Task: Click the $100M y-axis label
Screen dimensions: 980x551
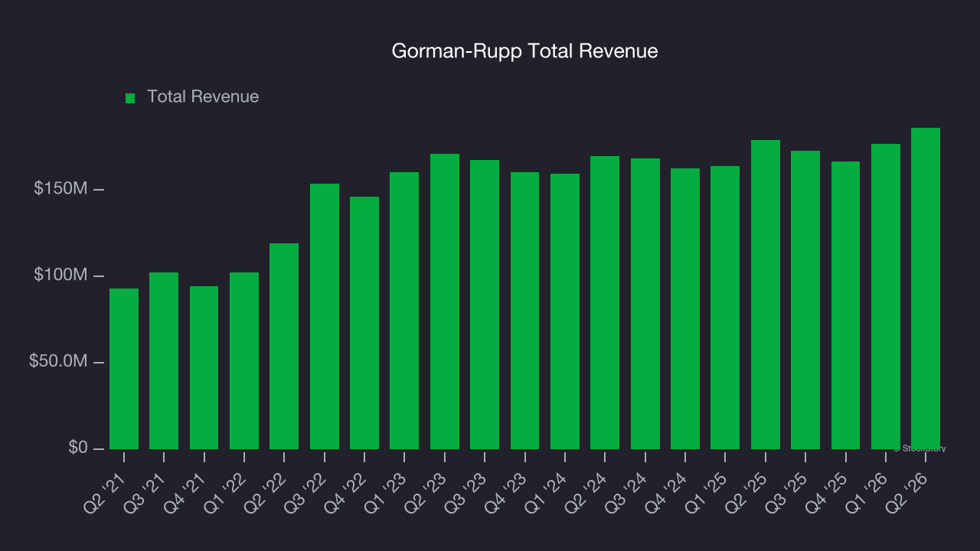Action: pyautogui.click(x=60, y=275)
